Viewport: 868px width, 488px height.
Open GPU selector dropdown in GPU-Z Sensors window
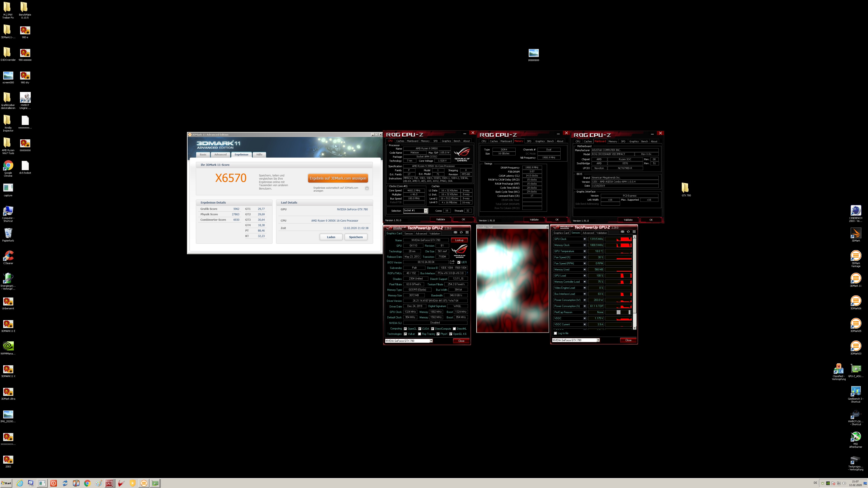click(576, 340)
